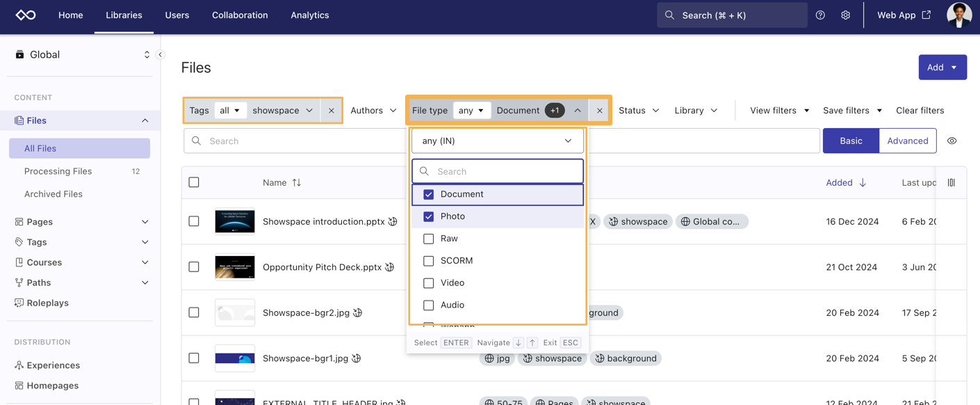
Task: Expand the Authors filter dropdown
Action: [373, 111]
